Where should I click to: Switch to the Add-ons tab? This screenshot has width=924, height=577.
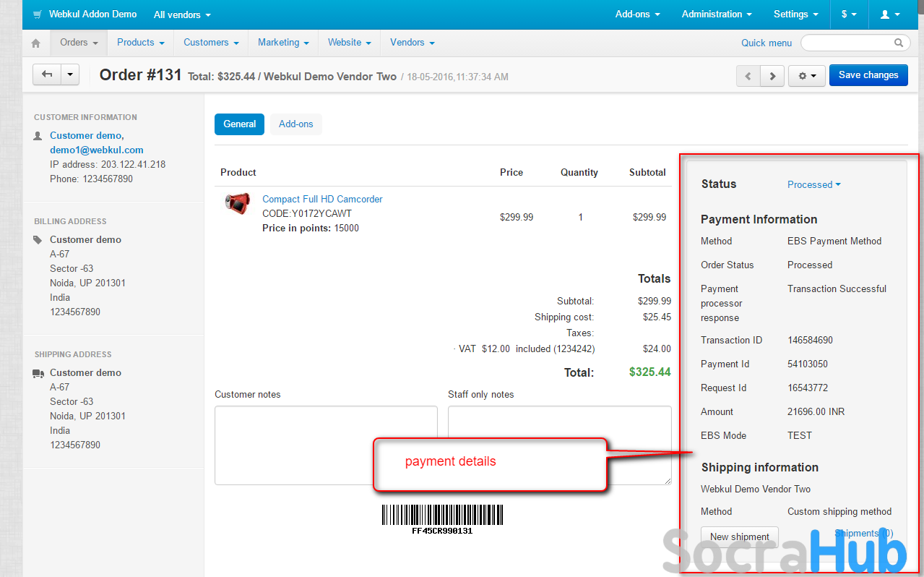click(x=296, y=124)
